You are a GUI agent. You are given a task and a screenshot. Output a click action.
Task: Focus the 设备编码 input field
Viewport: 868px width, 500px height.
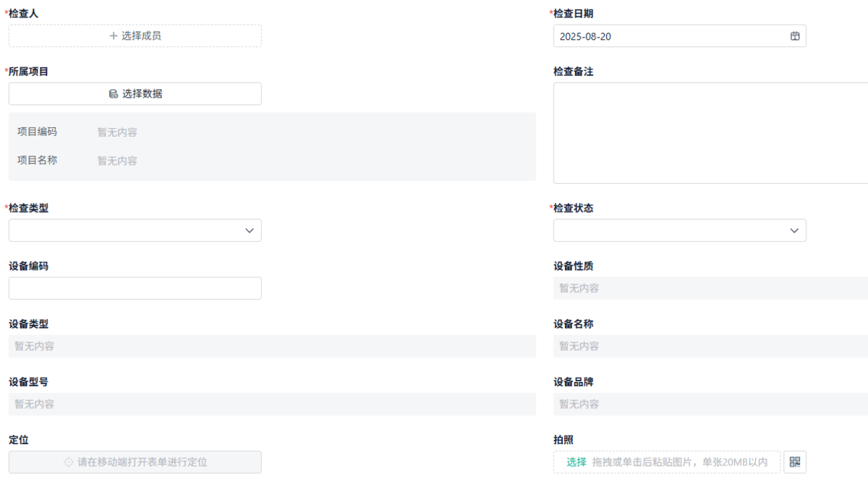click(x=135, y=288)
